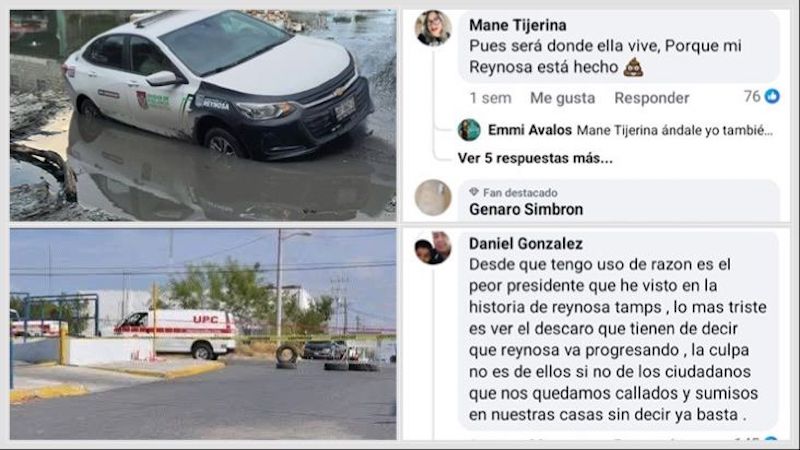Open the Emmi Avalos name link
This screenshot has height=450, width=800.
point(530,130)
